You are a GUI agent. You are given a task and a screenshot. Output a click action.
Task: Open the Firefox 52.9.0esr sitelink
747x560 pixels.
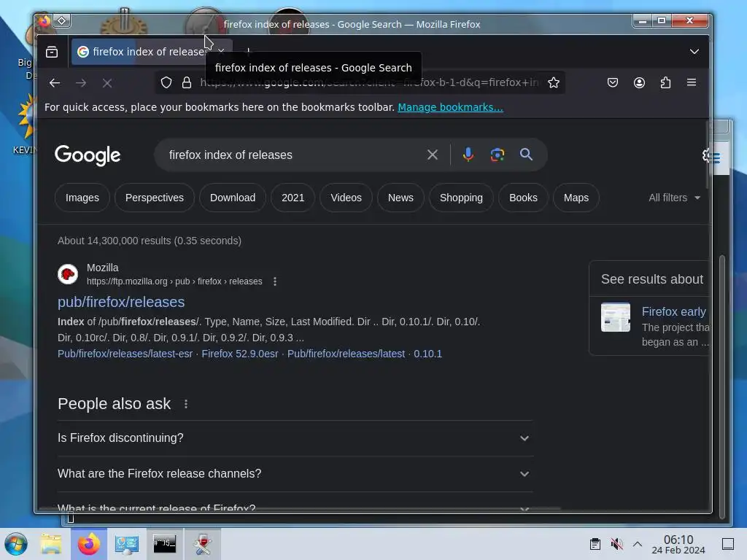239,354
